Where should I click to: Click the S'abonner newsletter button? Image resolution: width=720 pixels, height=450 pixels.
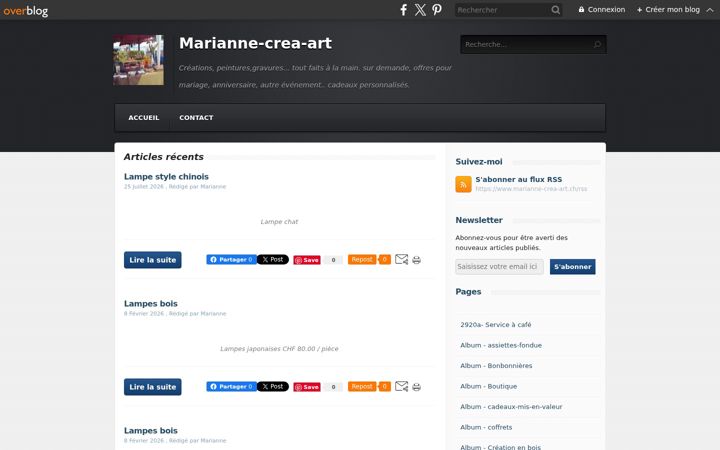pos(573,267)
